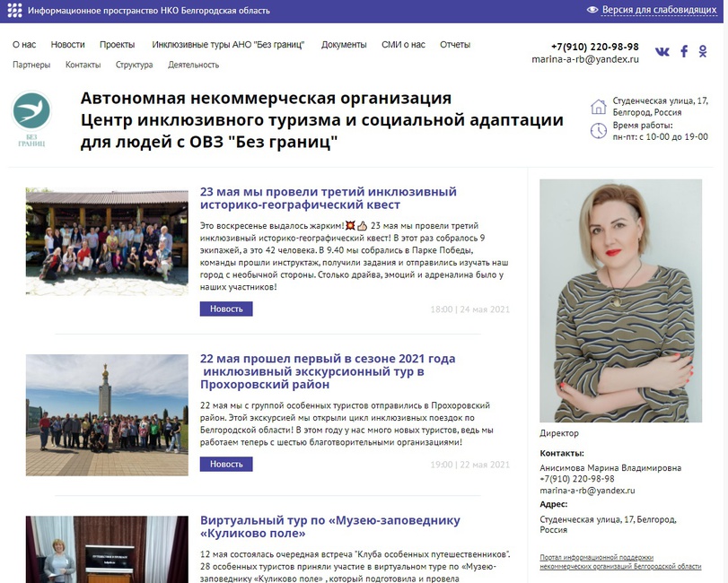
Task: Click the dotted portal logo in the top bar
Action: click(14, 10)
